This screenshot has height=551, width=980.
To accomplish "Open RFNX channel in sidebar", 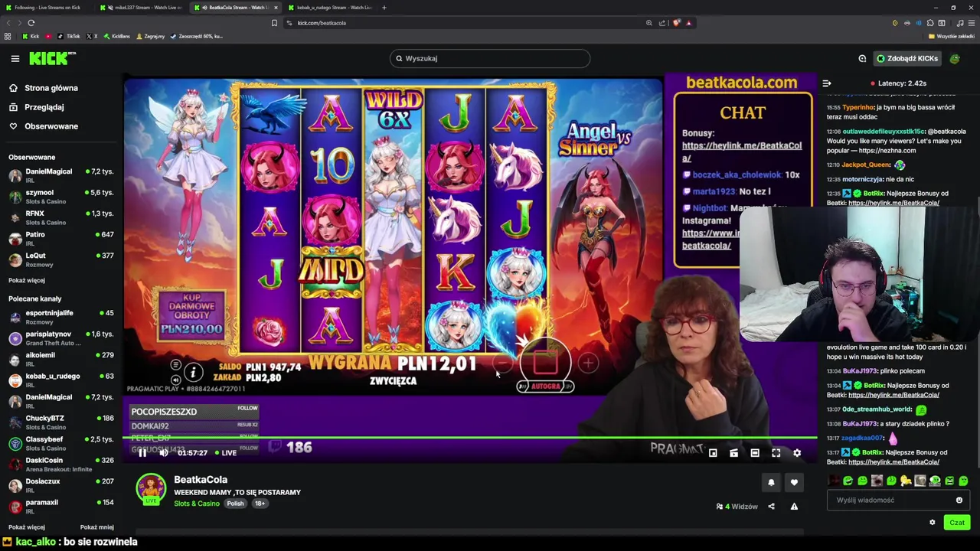I will [x=61, y=217].
